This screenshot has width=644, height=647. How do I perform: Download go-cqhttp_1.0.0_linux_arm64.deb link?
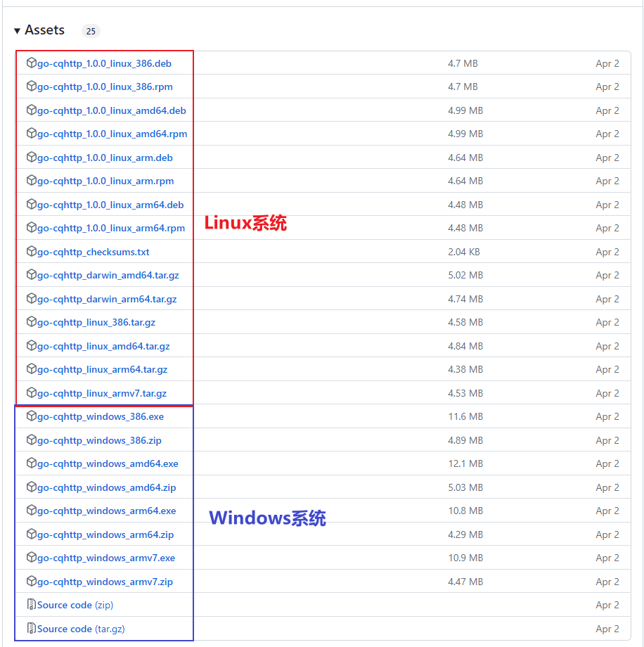coord(110,205)
